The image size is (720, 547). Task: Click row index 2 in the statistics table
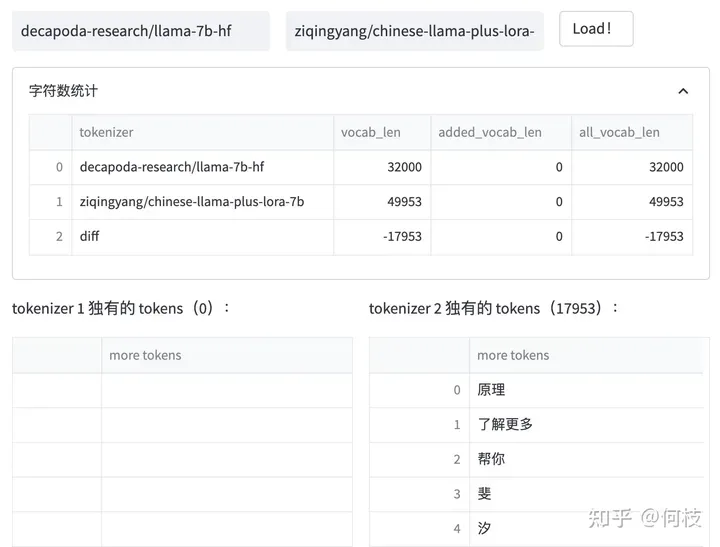51,237
